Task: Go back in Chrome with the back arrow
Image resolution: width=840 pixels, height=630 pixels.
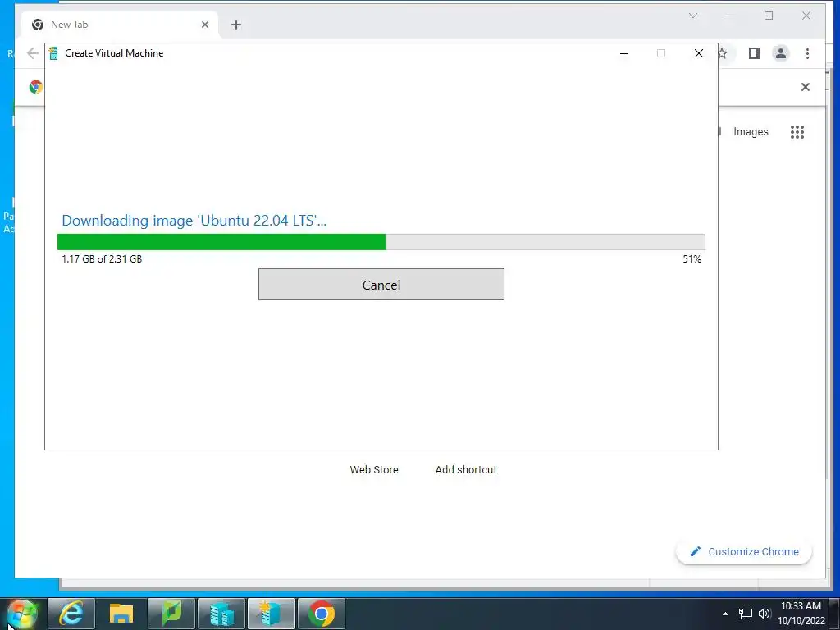Action: [x=33, y=53]
